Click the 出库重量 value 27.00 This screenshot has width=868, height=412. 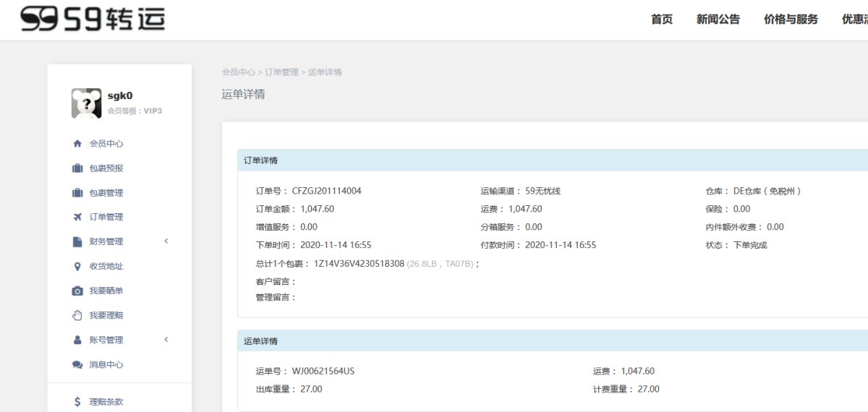(311, 389)
